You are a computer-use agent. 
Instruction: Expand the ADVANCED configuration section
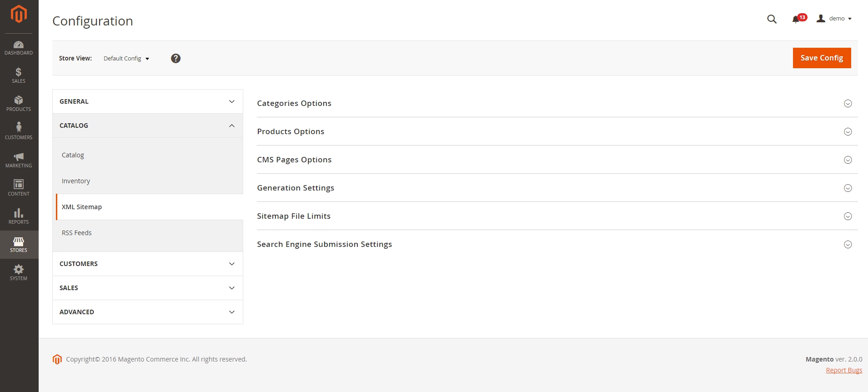[x=148, y=312]
